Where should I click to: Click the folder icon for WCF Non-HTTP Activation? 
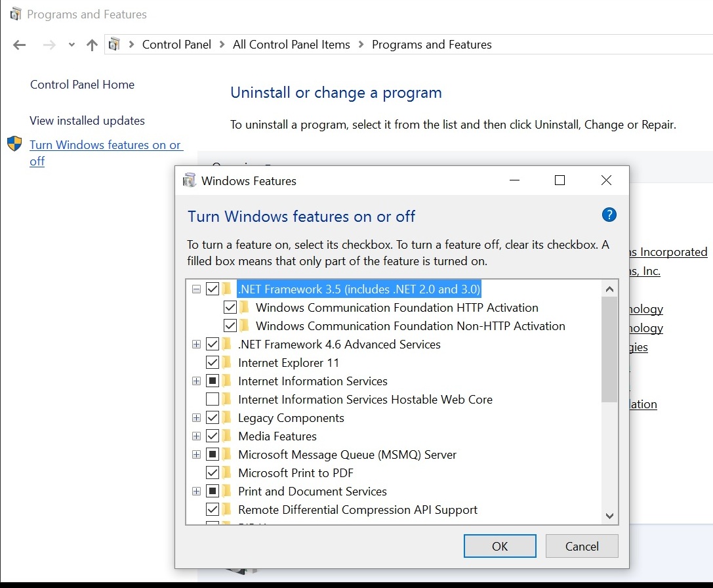click(245, 326)
